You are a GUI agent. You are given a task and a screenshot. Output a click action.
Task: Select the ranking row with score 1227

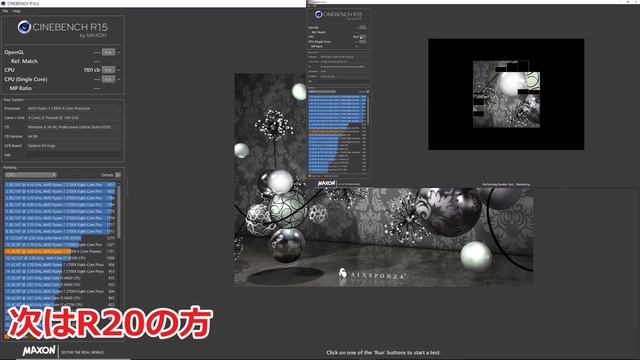(x=60, y=244)
